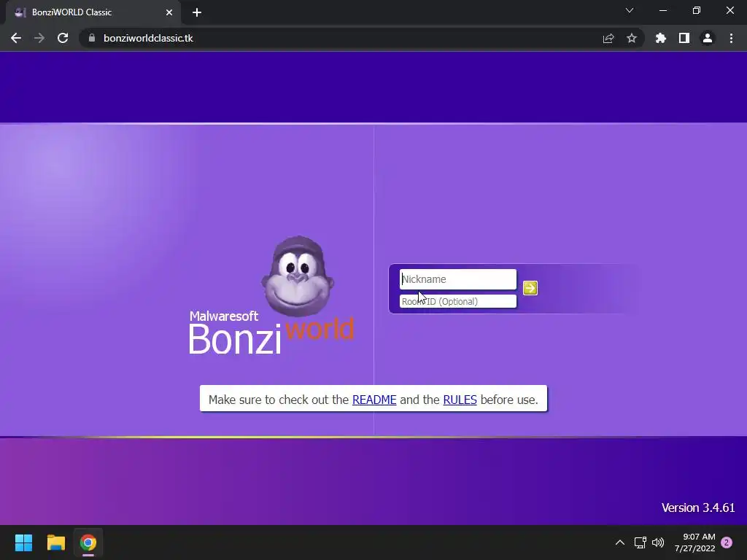
Task: Reload the BonziWORLD page
Action: coord(63,38)
